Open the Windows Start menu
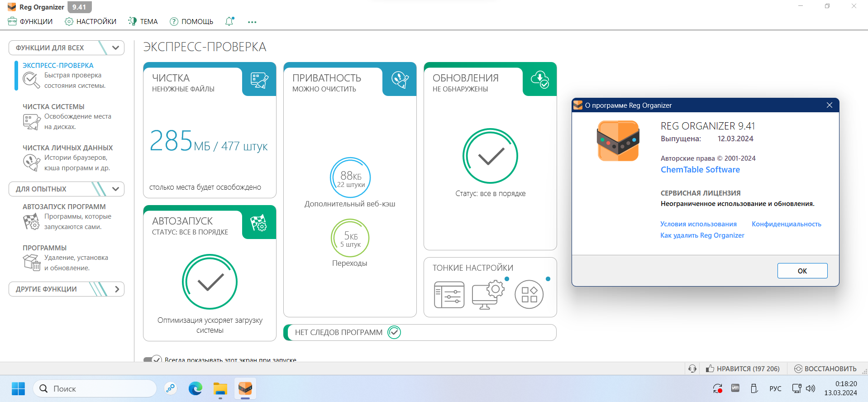This screenshot has width=868, height=402. (x=18, y=388)
